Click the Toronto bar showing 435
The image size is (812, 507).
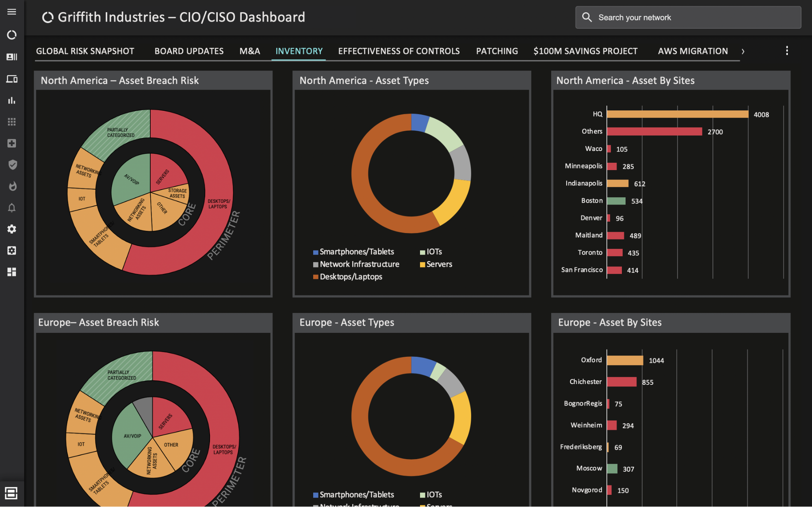[x=615, y=252]
